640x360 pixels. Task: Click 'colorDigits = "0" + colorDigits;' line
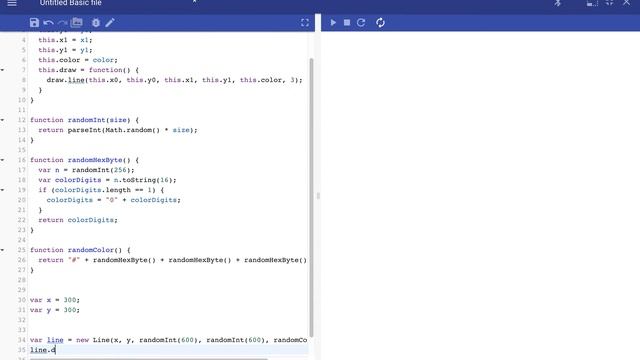tap(113, 200)
